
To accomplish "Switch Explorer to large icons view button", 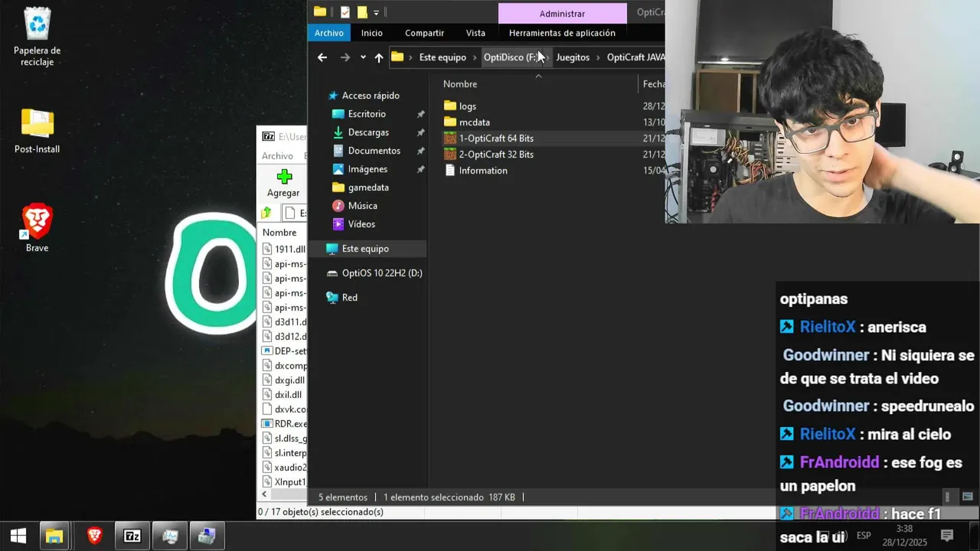I will [967, 497].
